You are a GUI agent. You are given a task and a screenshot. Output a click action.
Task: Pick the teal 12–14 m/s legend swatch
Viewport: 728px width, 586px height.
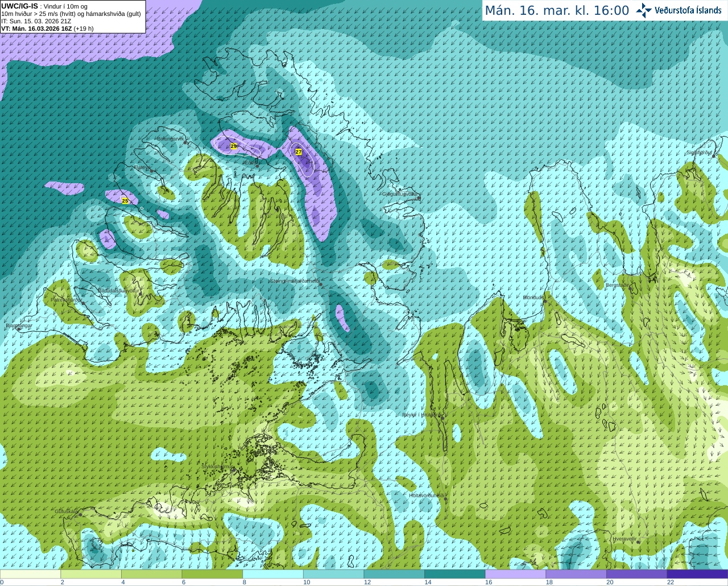click(394, 574)
